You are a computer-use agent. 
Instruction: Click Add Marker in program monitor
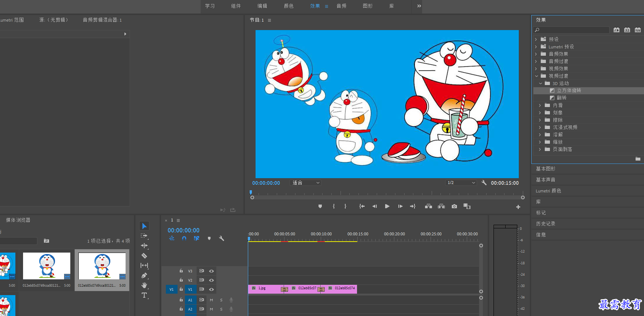pyautogui.click(x=320, y=206)
